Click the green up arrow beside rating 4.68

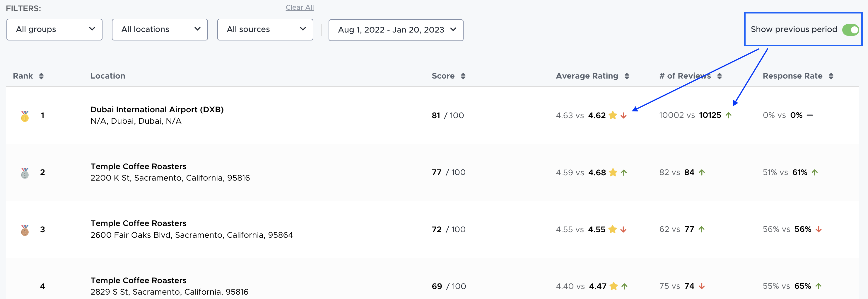click(624, 172)
